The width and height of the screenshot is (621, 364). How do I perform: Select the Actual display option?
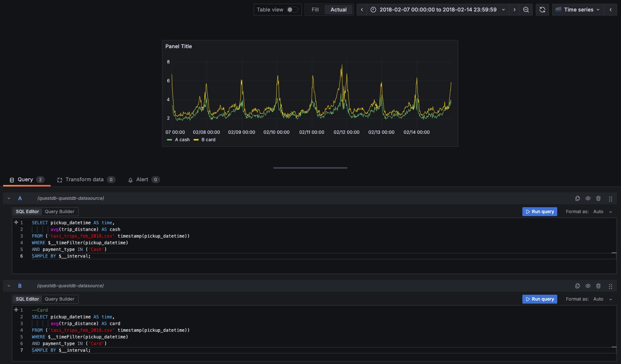338,10
